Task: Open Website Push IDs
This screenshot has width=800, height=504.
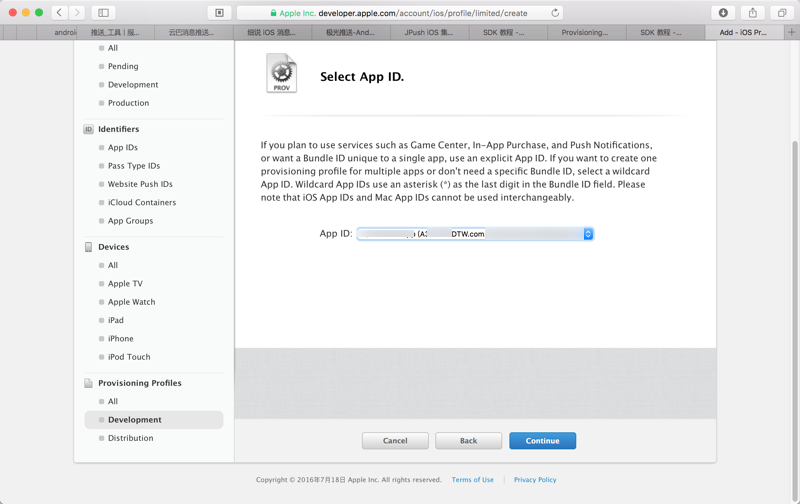Action: 140,184
